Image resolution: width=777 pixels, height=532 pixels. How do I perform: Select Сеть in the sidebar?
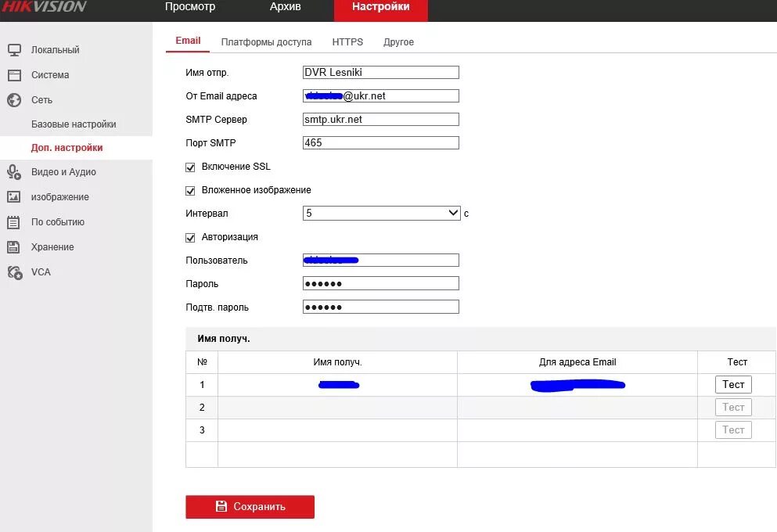click(x=41, y=100)
